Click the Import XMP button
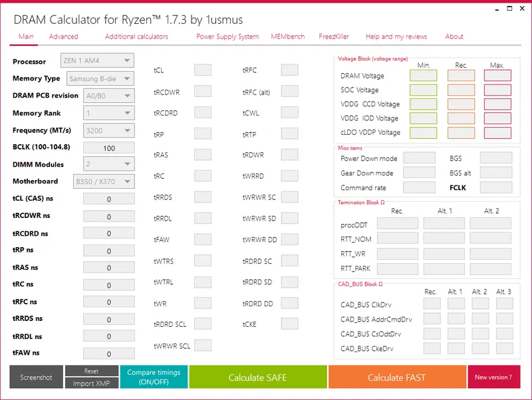The width and height of the screenshot is (532, 400). tap(92, 383)
